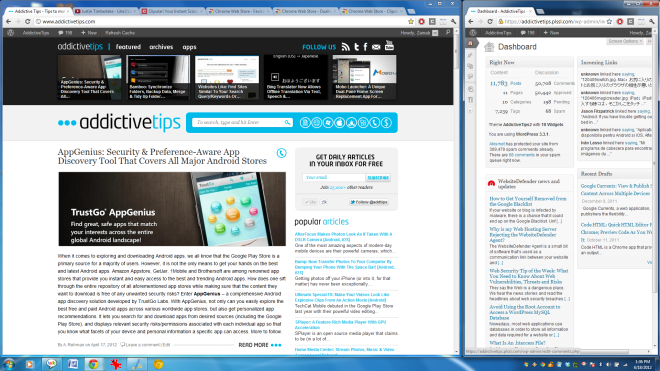Select the Windows category icon in blue bar
Screen dimensions: 660x371
pyautogui.click(x=328, y=123)
